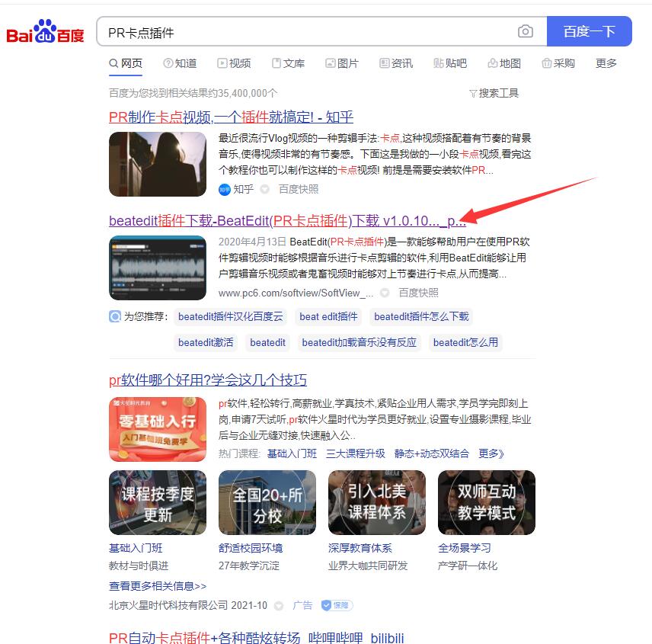652x644 pixels.
Task: Open 百度快照 for the Zhihu result
Action: pos(299,189)
